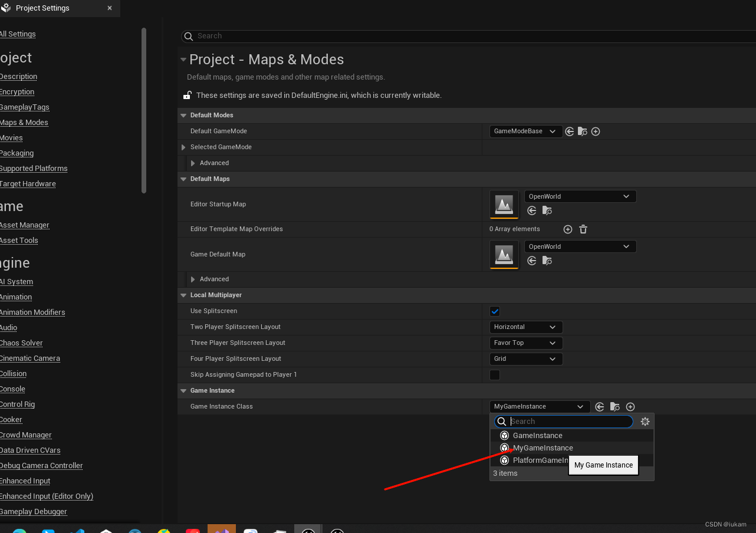This screenshot has height=533, width=756.
Task: Click the "0 Array elements" text
Action: coord(514,229)
